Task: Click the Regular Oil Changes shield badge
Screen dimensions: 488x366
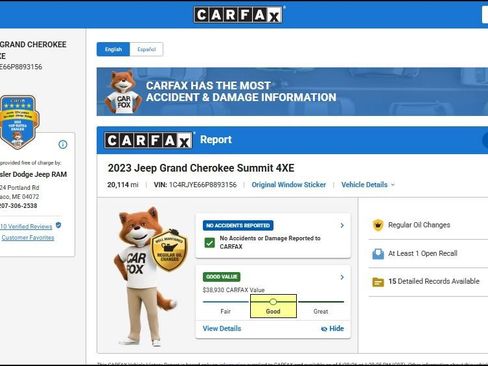Action: coord(169,250)
